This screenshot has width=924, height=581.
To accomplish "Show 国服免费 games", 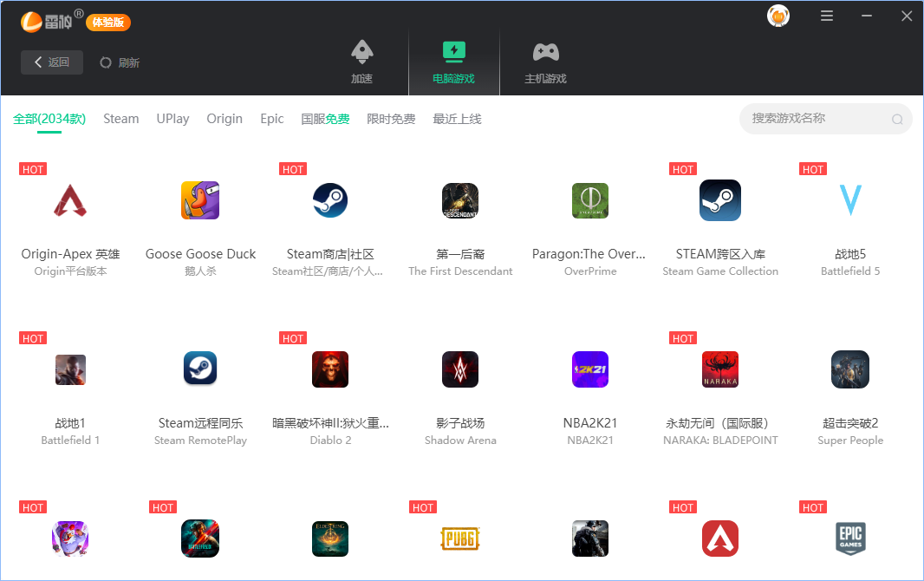I will click(x=325, y=119).
